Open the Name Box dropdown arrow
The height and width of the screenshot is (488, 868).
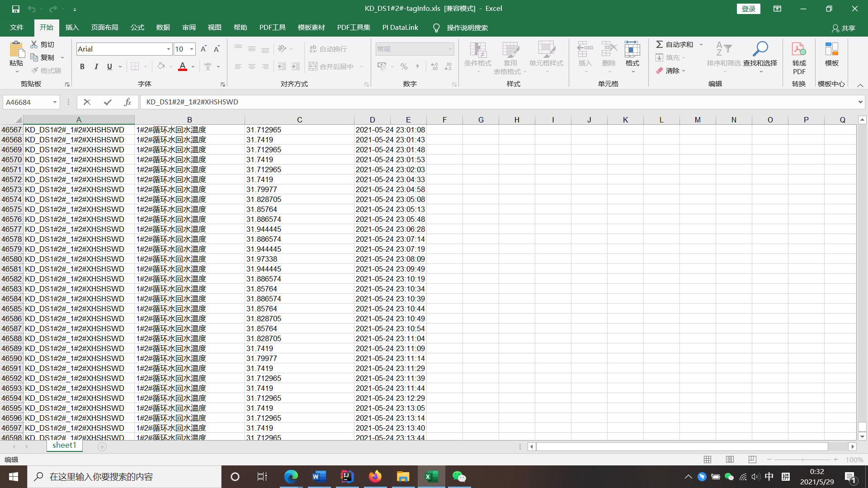[x=55, y=102]
